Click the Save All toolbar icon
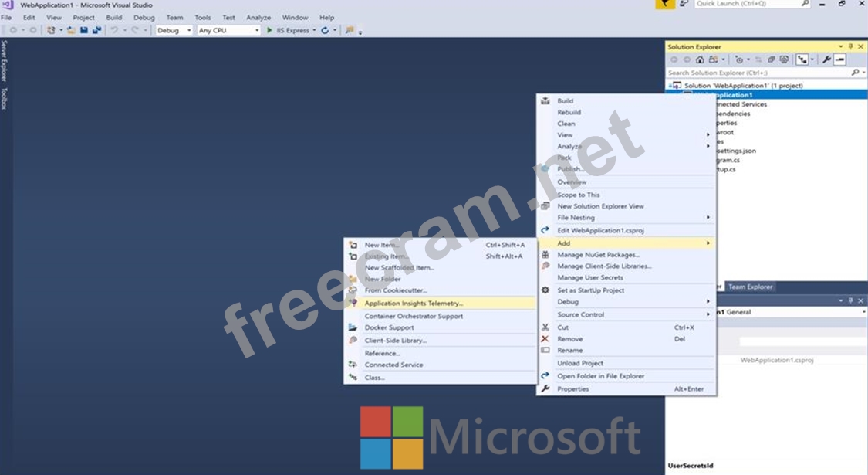 pyautogui.click(x=96, y=30)
